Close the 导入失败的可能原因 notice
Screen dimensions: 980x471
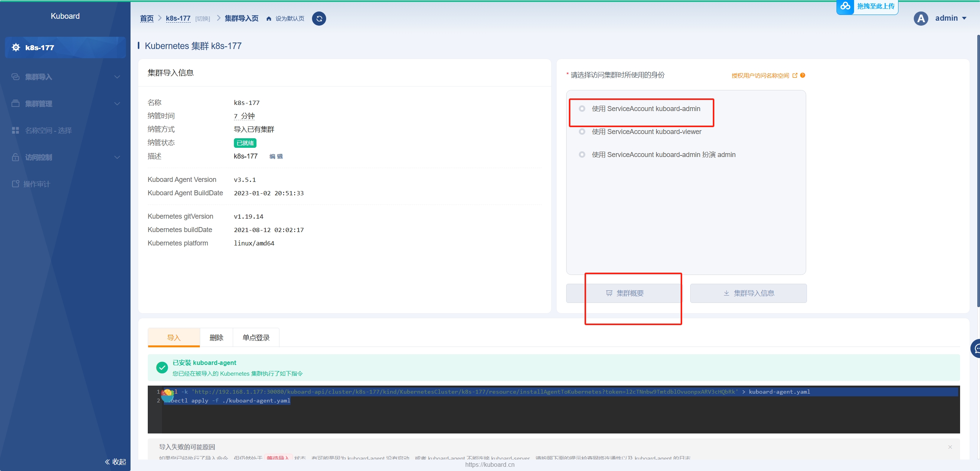pyautogui.click(x=950, y=447)
